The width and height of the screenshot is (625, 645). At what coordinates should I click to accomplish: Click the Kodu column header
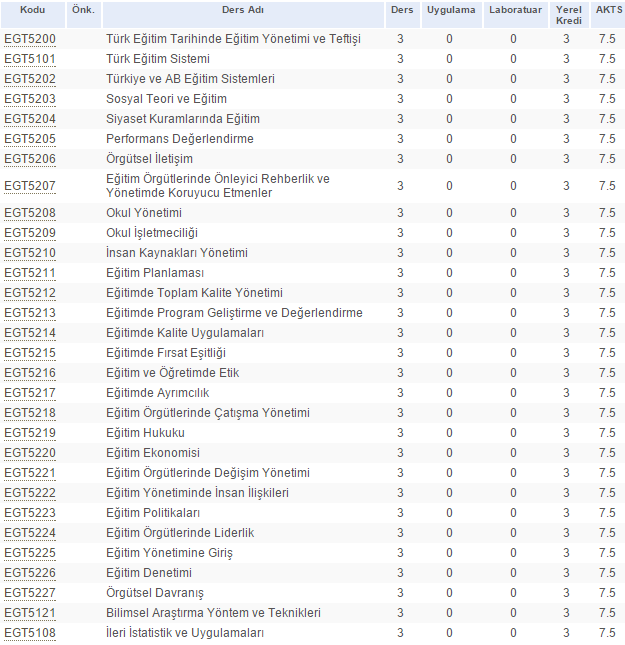tap(32, 9)
